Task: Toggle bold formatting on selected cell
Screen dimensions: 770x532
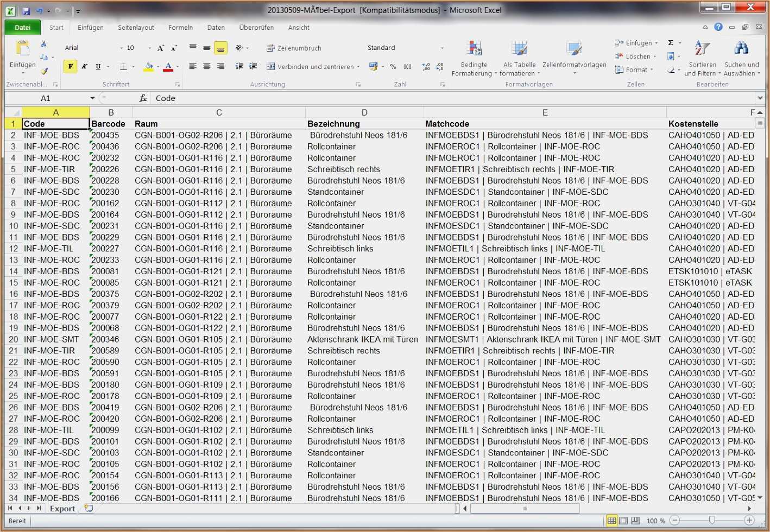Action: [x=70, y=66]
